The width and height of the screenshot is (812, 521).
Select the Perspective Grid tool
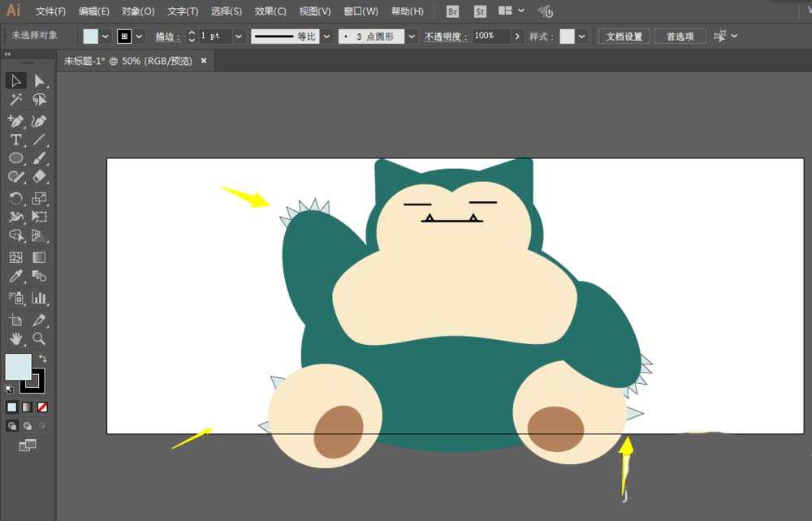click(x=39, y=235)
